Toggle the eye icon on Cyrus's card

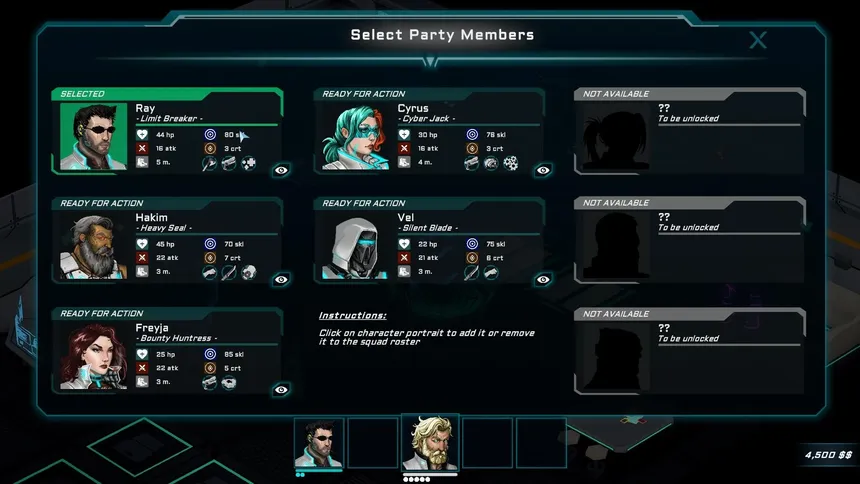[543, 170]
